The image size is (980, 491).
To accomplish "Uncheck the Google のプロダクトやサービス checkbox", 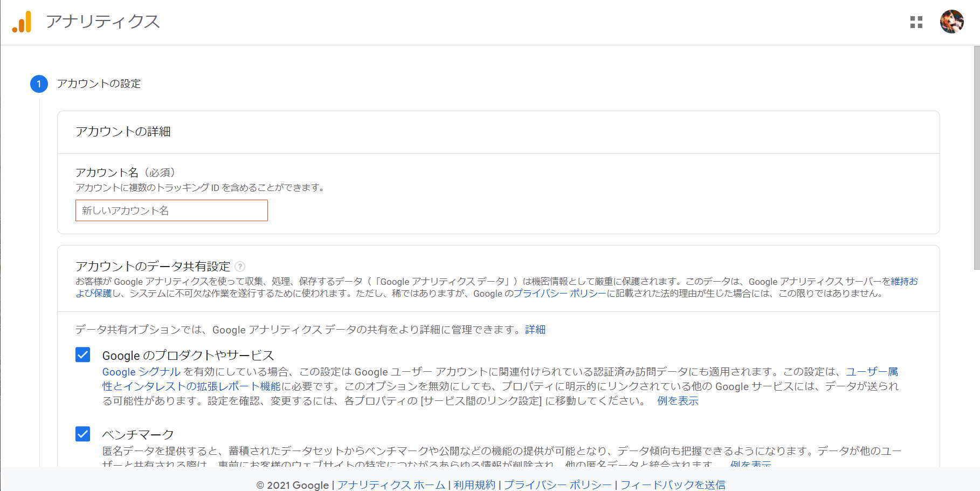I will [83, 354].
